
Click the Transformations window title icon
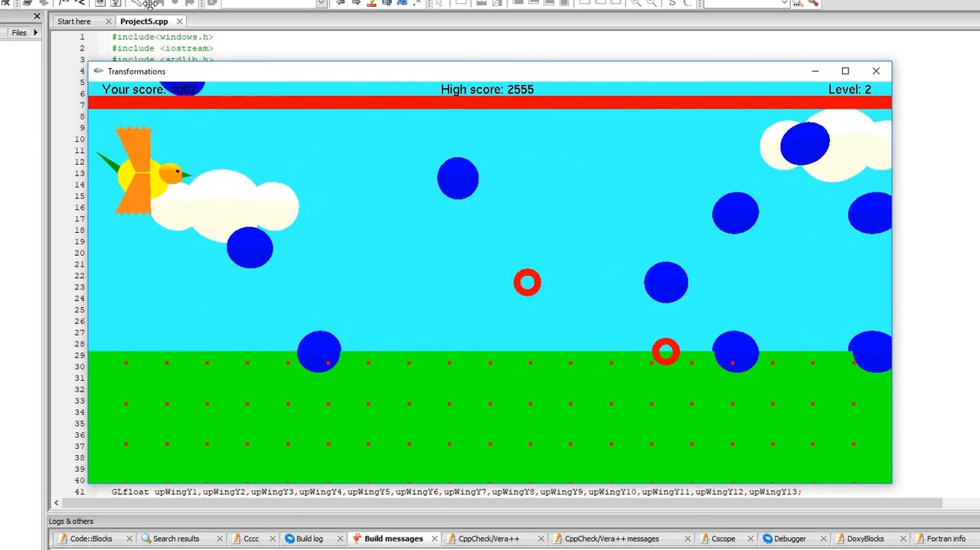tap(98, 71)
